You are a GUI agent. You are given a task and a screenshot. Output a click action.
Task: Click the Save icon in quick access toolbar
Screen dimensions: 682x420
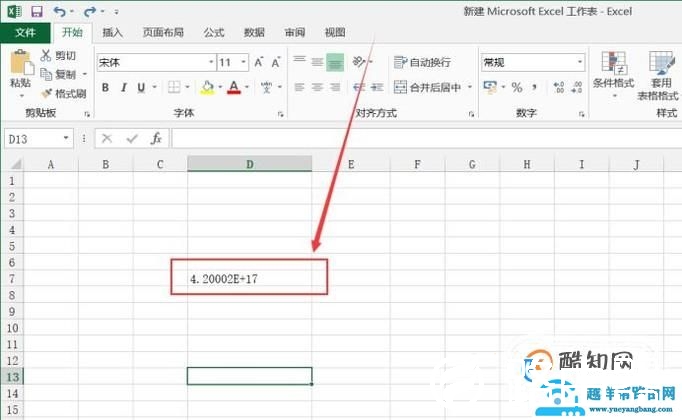pyautogui.click(x=37, y=11)
